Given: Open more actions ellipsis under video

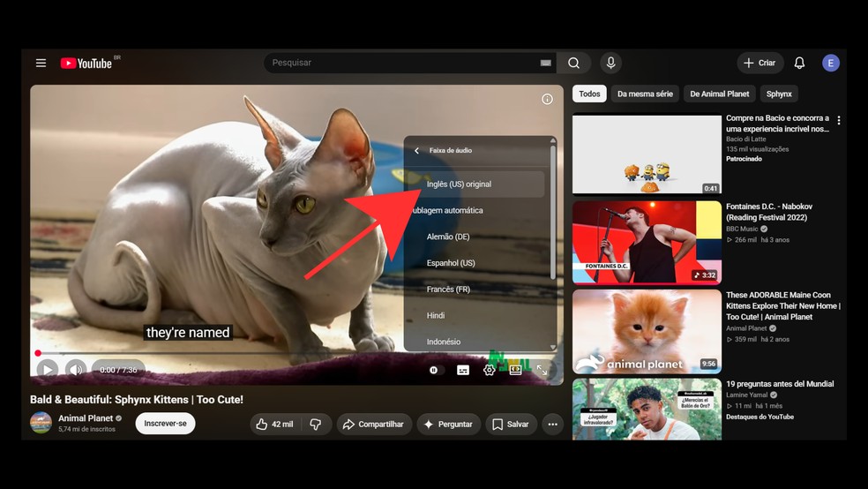Looking at the screenshot, I should pos(552,425).
